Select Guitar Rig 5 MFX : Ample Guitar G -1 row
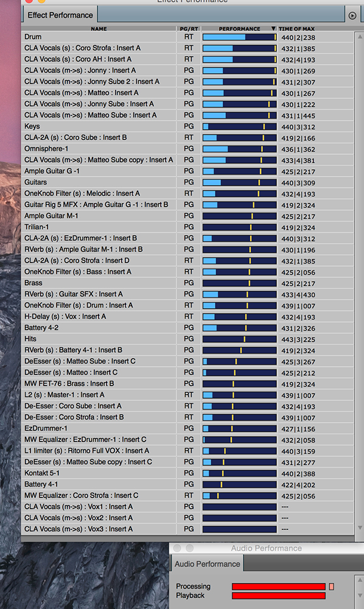The width and height of the screenshot is (364, 609). coord(96,205)
